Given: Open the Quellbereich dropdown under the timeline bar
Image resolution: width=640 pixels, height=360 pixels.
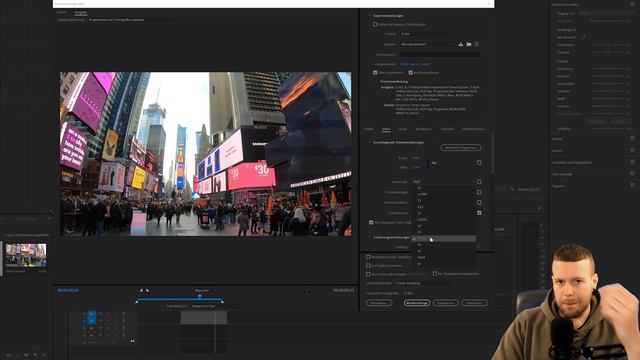Looking at the screenshot, I should [x=215, y=306].
